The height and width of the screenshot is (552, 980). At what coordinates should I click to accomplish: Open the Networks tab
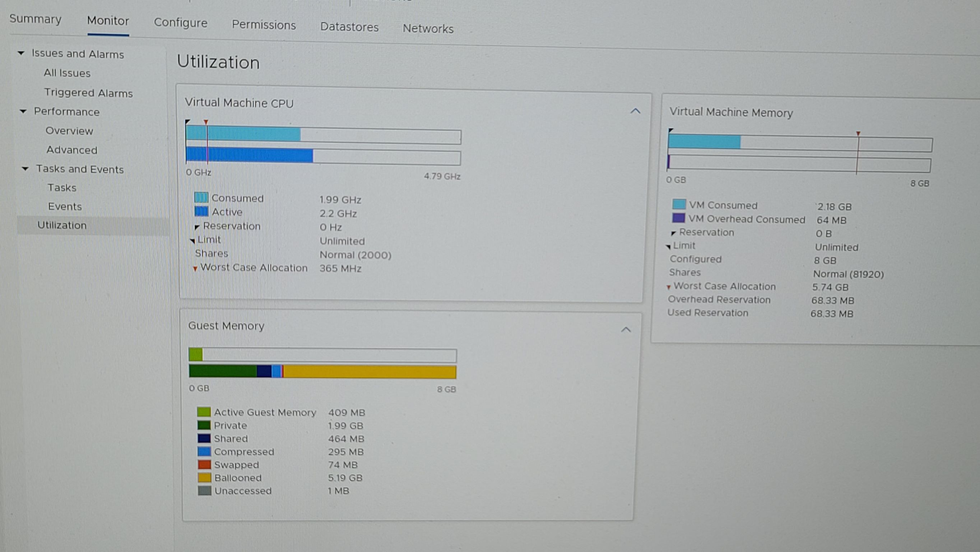coord(428,28)
